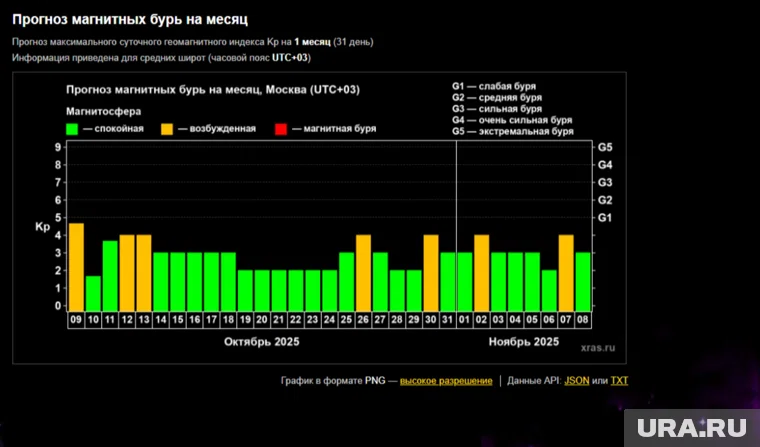Click the date label 20 on the axis
Screen dimensions: 760x447
(x=262, y=320)
